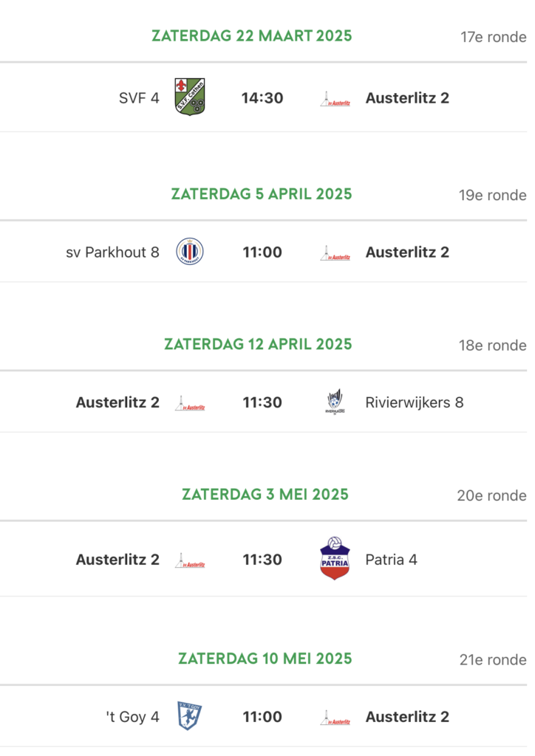Click the 21e ronde label

click(493, 659)
